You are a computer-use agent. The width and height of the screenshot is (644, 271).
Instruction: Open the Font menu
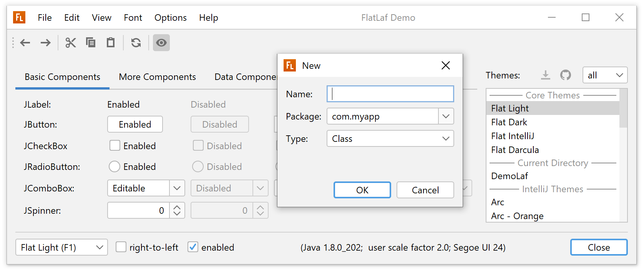(133, 18)
